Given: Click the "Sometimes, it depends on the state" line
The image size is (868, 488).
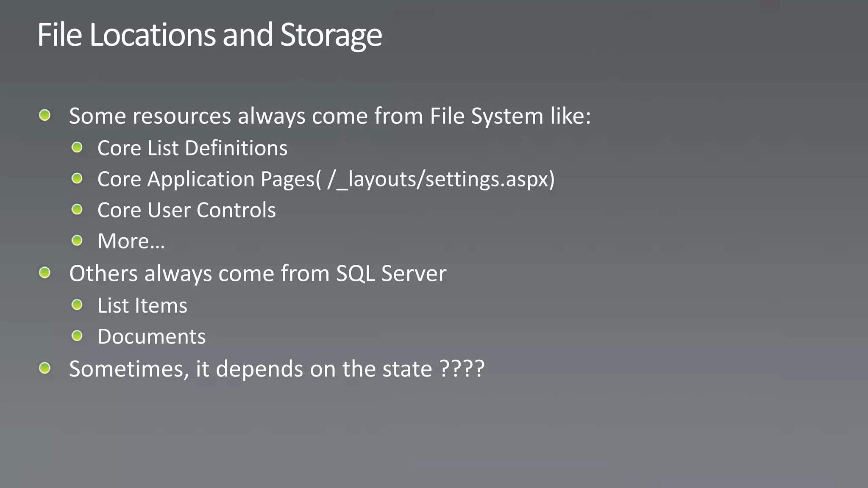Looking at the screenshot, I should click(276, 369).
